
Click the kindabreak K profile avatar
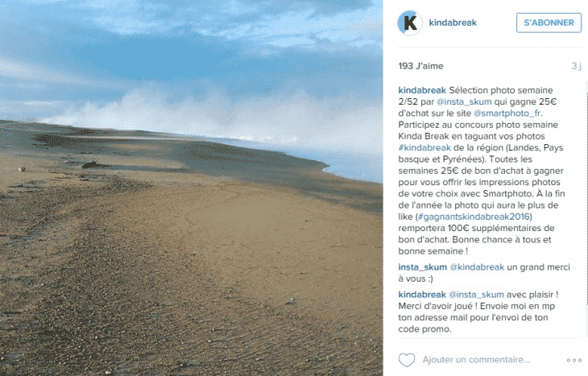tap(409, 23)
